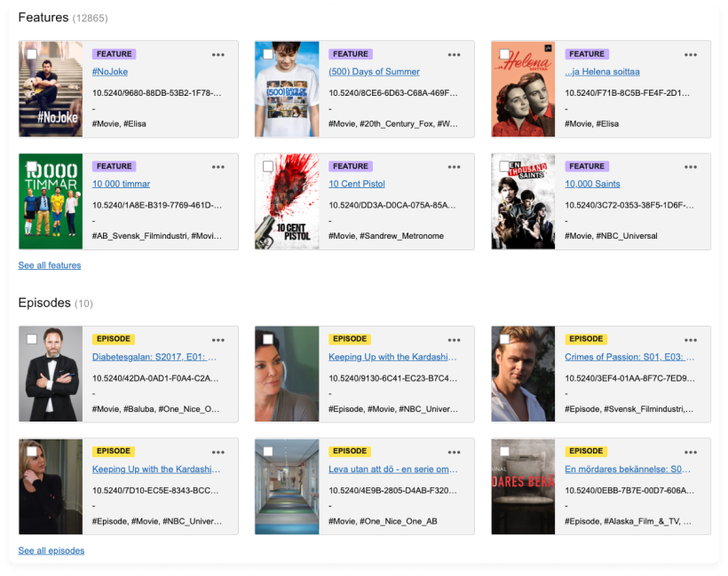The height and width of the screenshot is (576, 728).
Task: Click the Features (12865) heading
Action: point(63,18)
